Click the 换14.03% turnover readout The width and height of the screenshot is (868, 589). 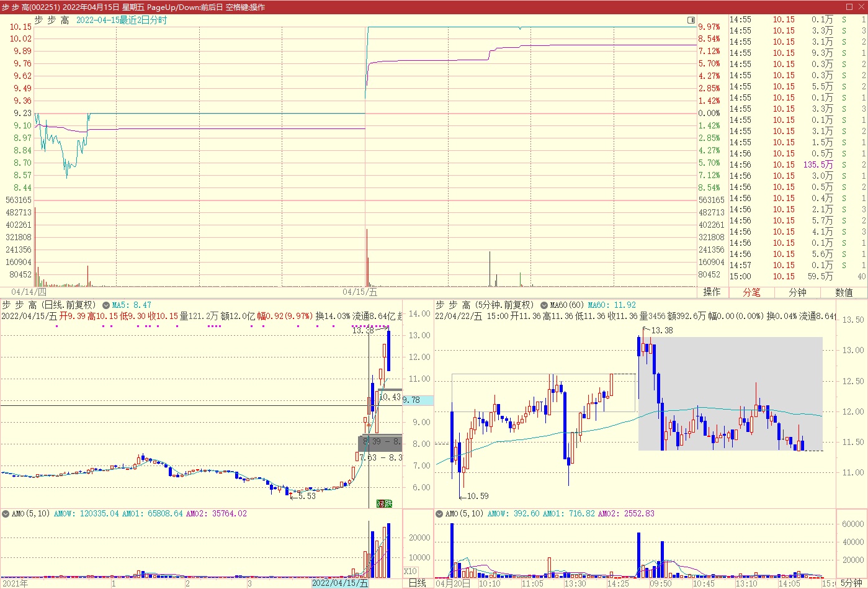click(x=333, y=316)
